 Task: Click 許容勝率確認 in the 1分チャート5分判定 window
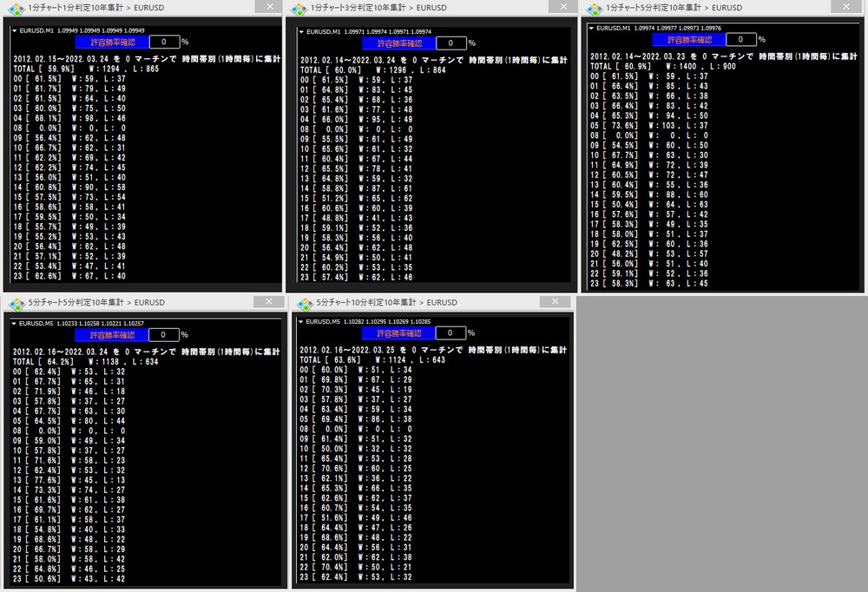tap(689, 40)
